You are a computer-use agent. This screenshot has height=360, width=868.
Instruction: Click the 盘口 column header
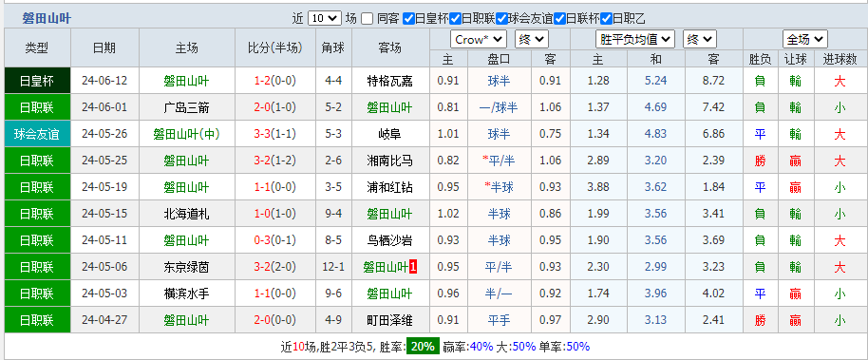pos(499,59)
